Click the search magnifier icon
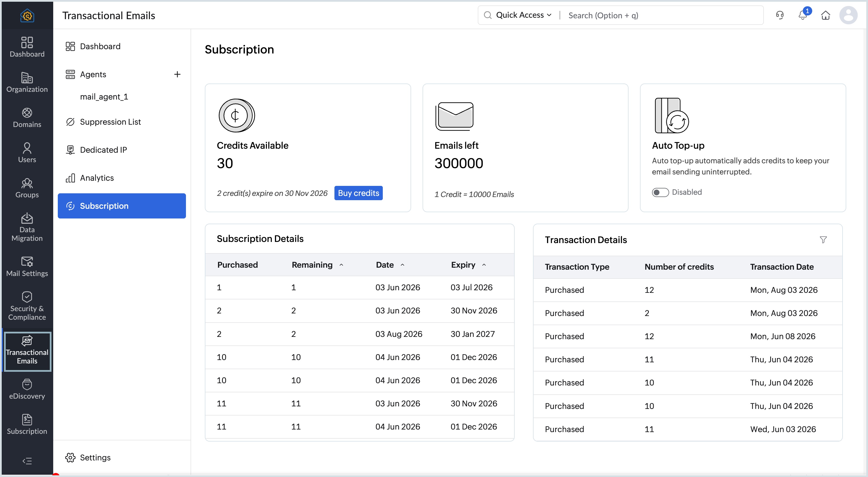The height and width of the screenshot is (477, 868). coord(487,15)
